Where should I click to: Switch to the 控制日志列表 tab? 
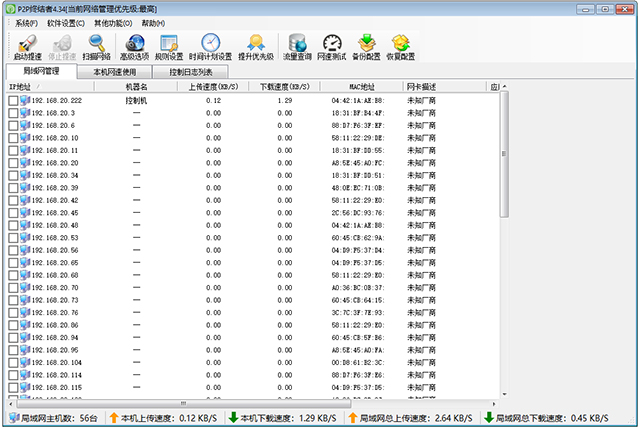click(x=191, y=73)
